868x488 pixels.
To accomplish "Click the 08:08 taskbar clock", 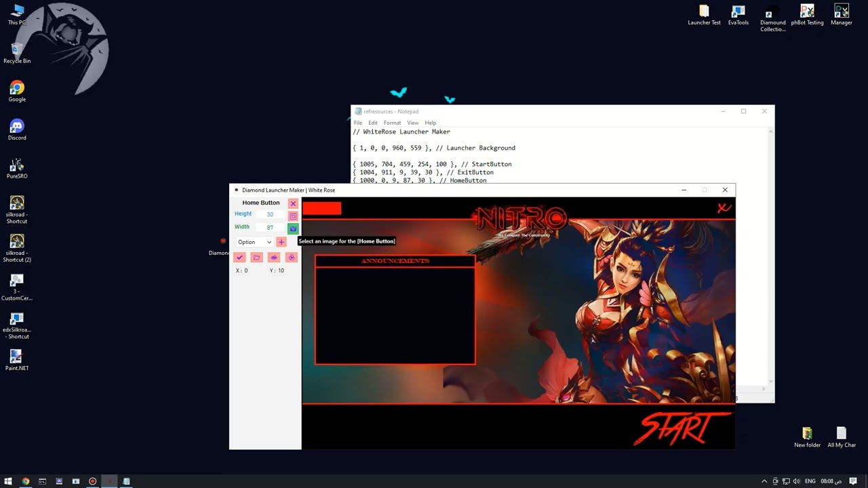I will click(830, 481).
